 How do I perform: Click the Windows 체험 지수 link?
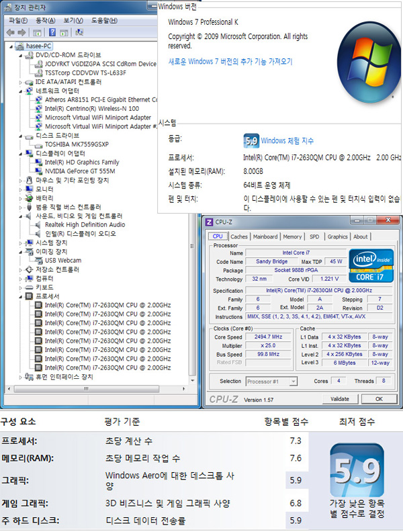287,141
